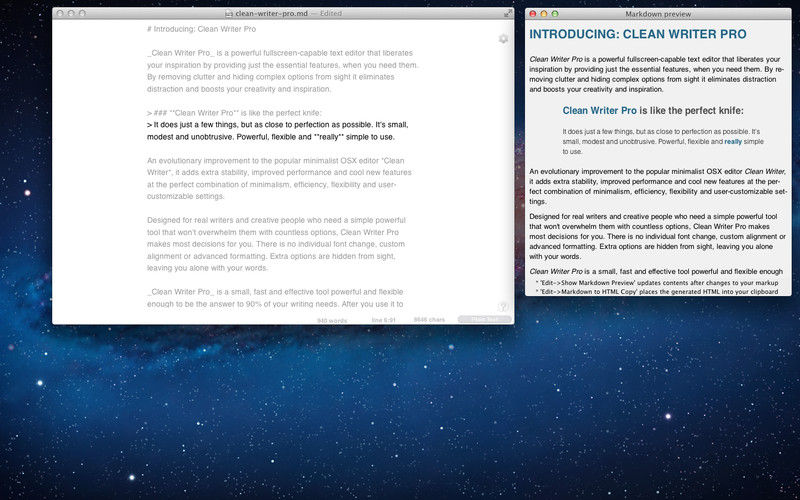
Task: Open the gear settings icon in the editor
Action: tap(503, 39)
